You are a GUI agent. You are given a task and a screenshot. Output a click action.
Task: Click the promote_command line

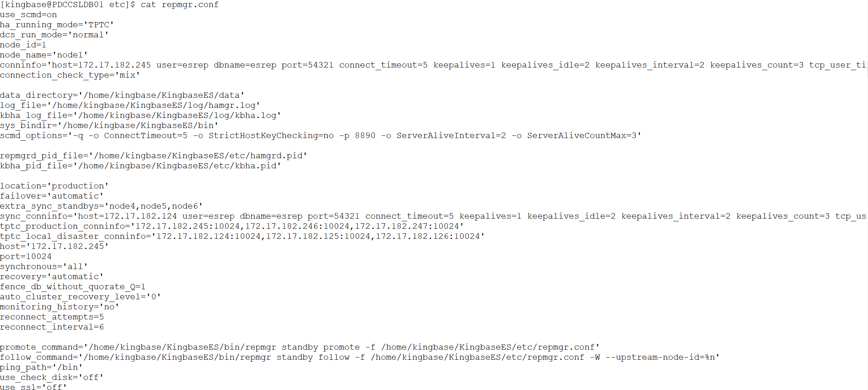pyautogui.click(x=300, y=347)
